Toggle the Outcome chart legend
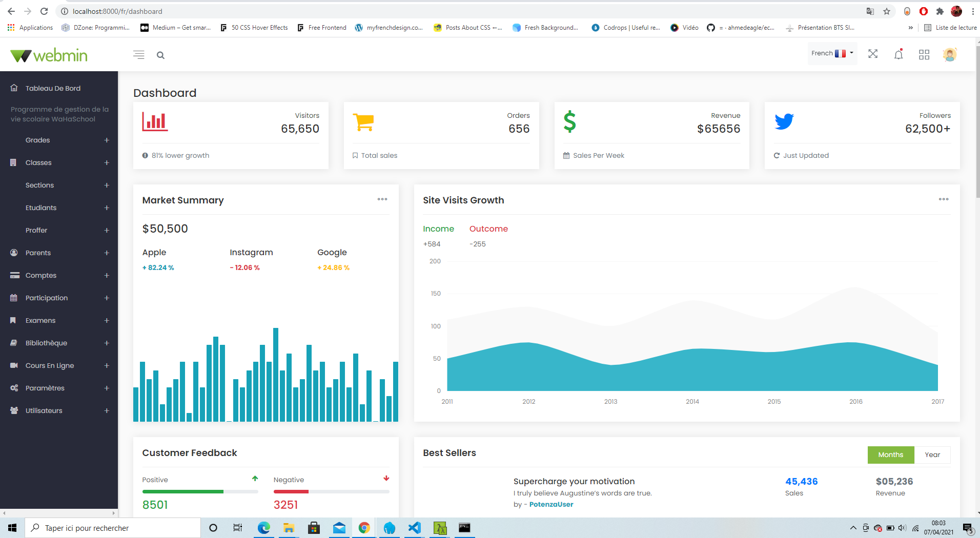Screen dimensions: 980x538 pos(488,229)
